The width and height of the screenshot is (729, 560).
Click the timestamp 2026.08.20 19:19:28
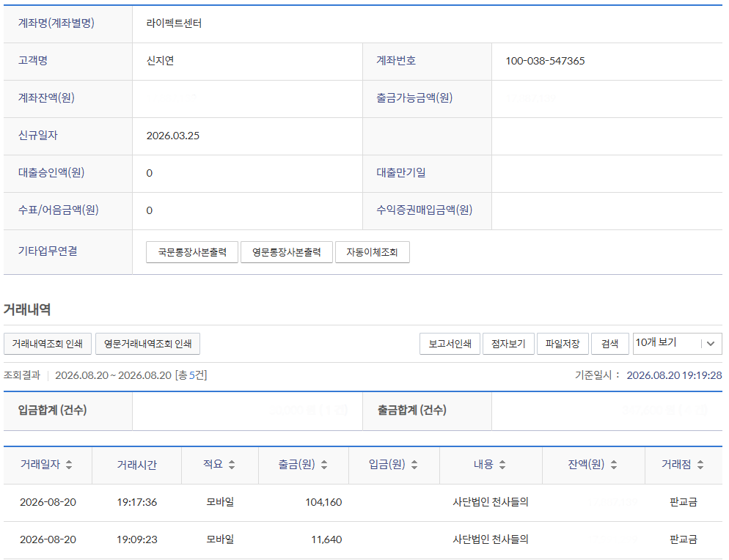tap(674, 375)
